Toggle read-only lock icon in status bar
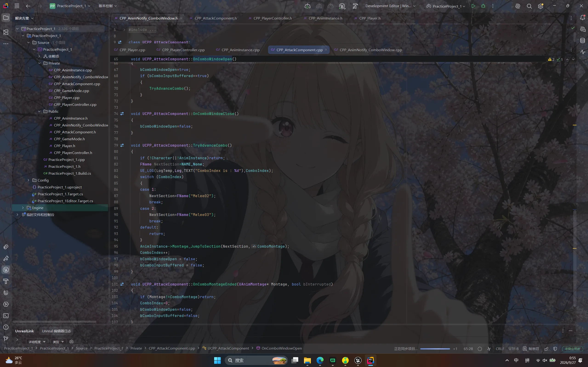 pos(546,349)
